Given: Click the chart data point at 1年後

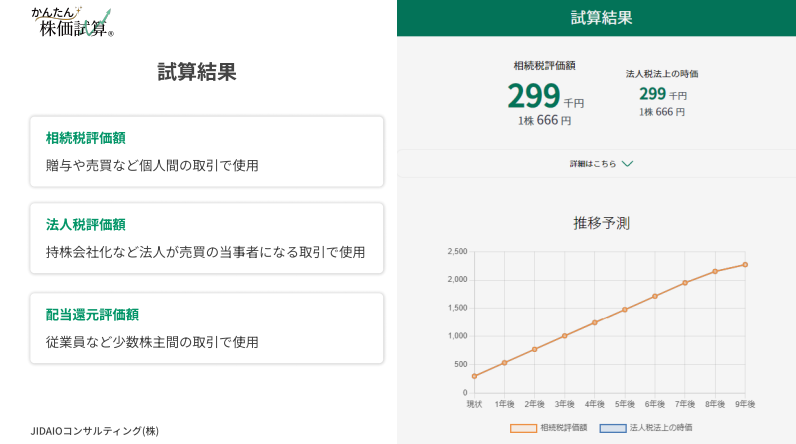Looking at the screenshot, I should (504, 363).
